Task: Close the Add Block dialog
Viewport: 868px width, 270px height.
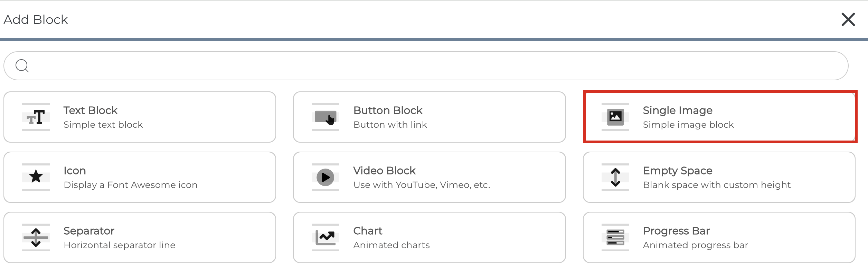Action: click(x=848, y=19)
